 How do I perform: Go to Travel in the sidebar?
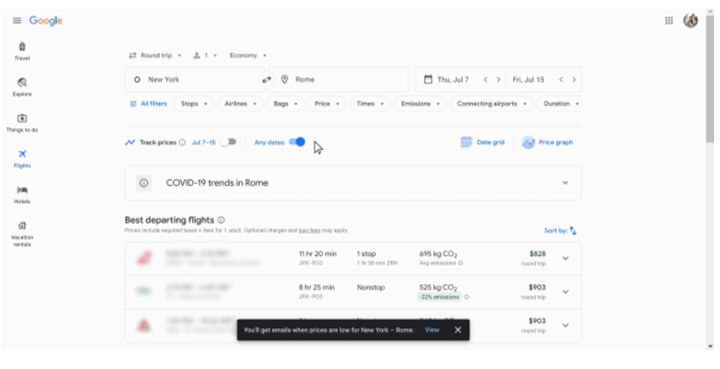(22, 51)
